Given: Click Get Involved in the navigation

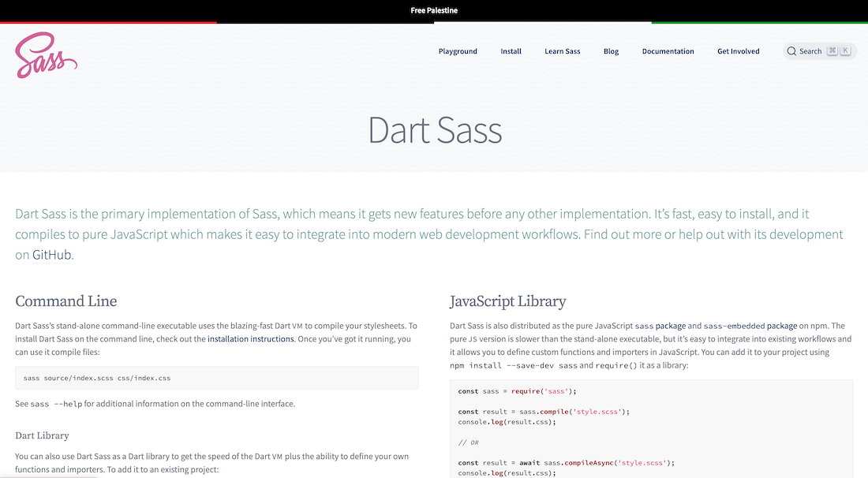Looking at the screenshot, I should click(x=738, y=50).
